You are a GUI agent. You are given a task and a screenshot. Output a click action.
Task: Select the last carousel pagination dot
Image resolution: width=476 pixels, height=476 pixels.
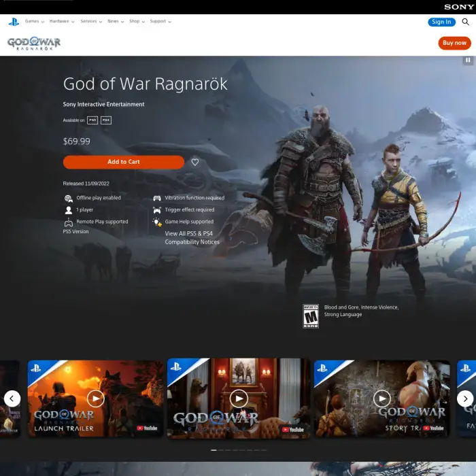[x=264, y=450]
